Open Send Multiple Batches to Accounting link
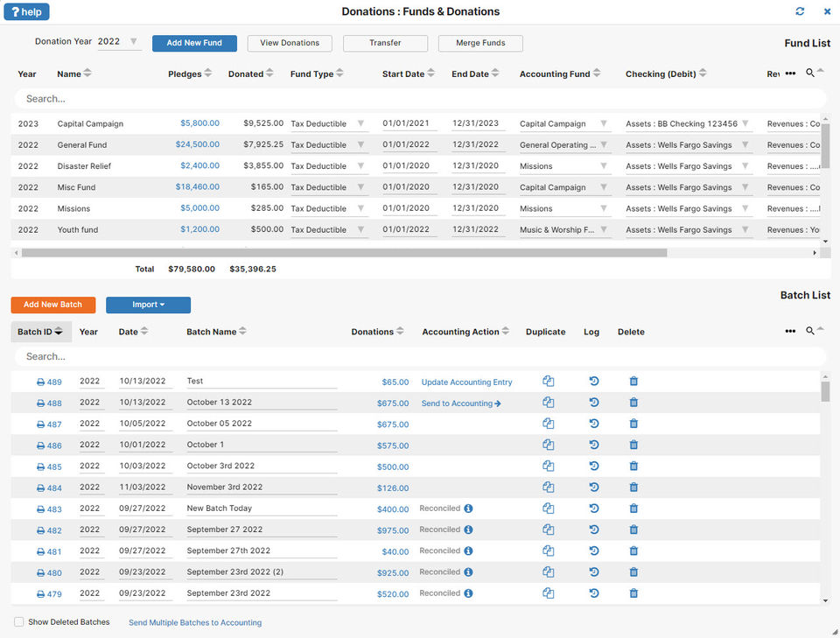 [195, 622]
